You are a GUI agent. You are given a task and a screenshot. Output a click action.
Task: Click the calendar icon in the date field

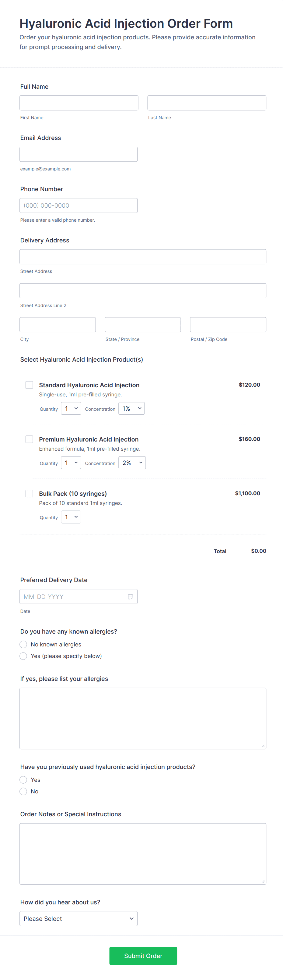coord(130,596)
